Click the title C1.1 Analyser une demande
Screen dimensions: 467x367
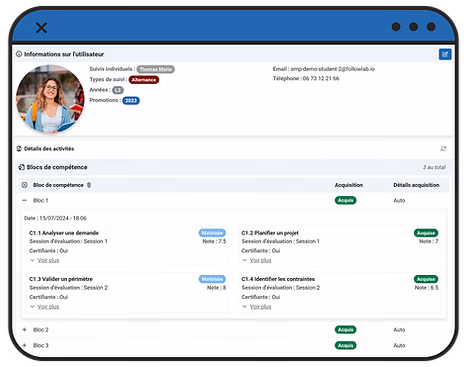(x=64, y=233)
